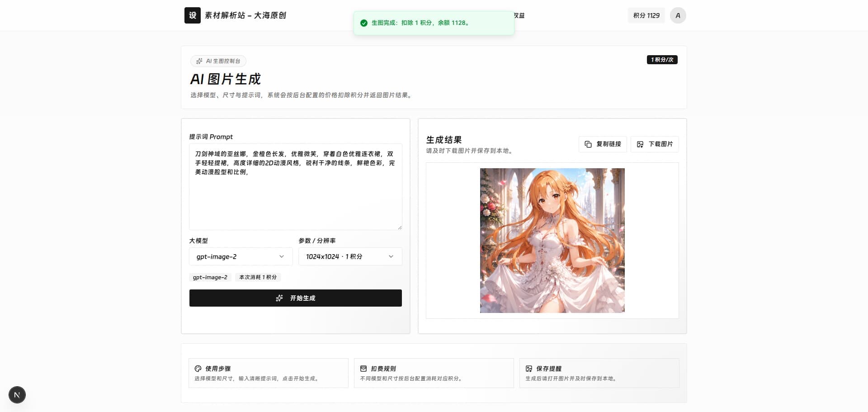Click the 1积分/次 price tag
Image resolution: width=868 pixels, height=412 pixels.
pos(662,60)
